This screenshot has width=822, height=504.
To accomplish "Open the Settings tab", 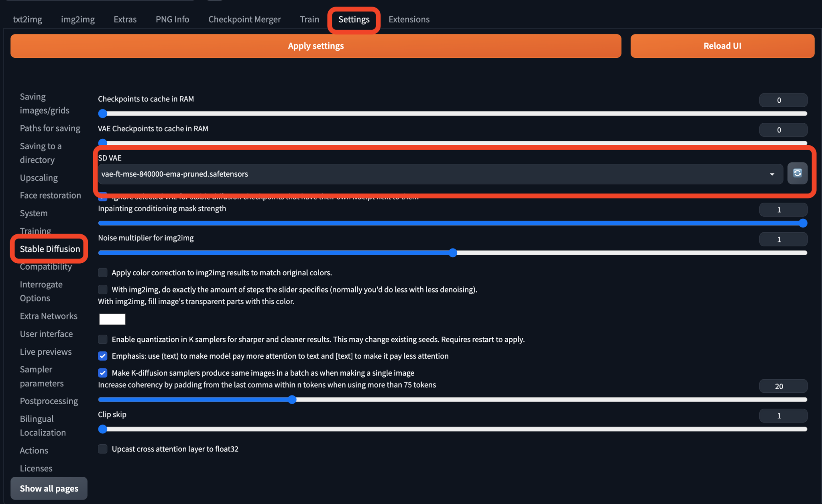I will (354, 19).
